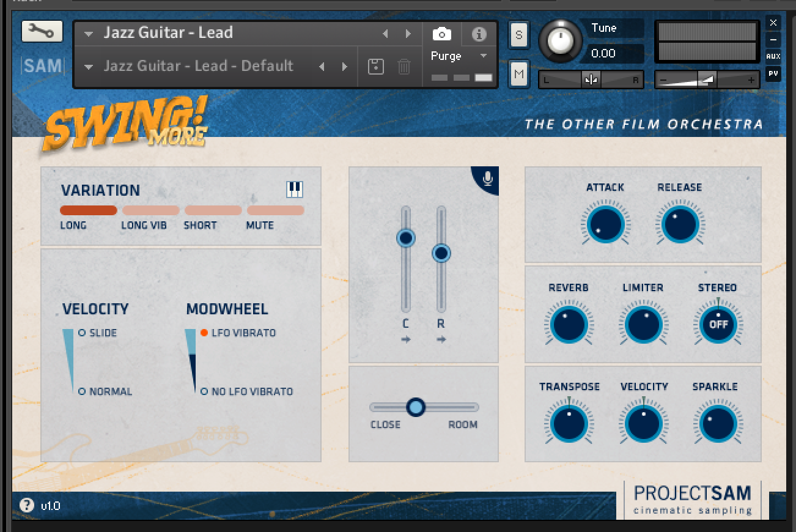
Task: Click the ProjectSAM cinematic sampling logo
Action: click(693, 500)
